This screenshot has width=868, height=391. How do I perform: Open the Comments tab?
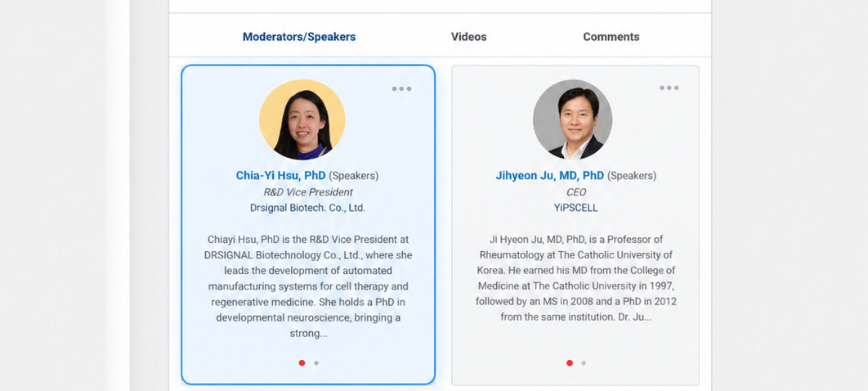(x=611, y=37)
